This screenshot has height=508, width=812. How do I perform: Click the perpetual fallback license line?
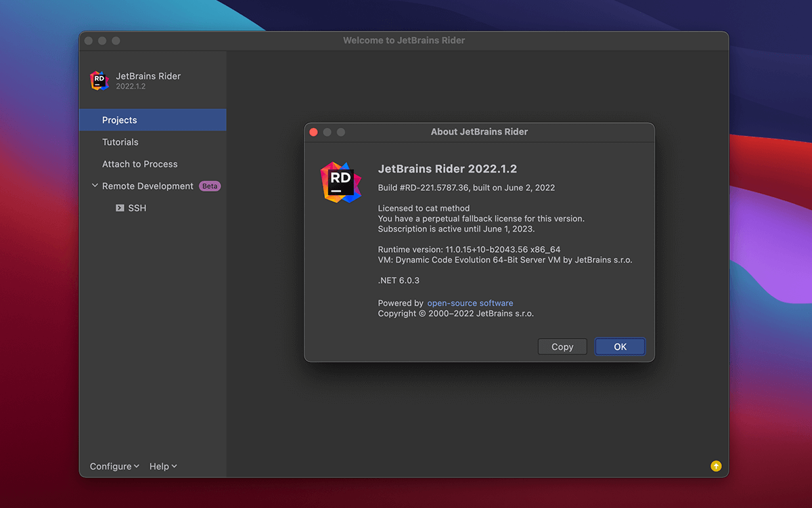[481, 219]
